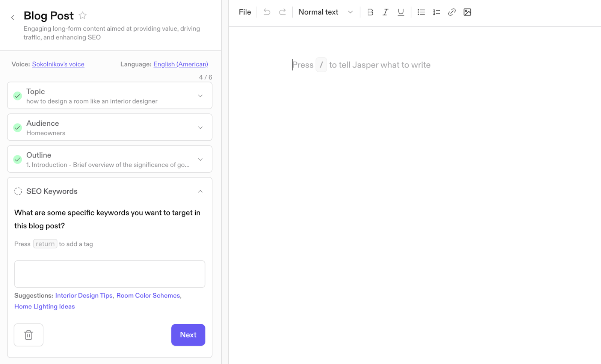Select the Room Color Schemes suggestion
This screenshot has width=601, height=364.
pyautogui.click(x=148, y=295)
